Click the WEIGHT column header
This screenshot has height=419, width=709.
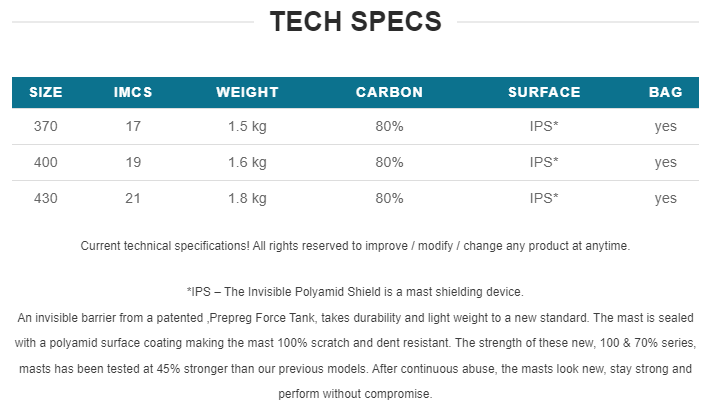[x=247, y=92]
